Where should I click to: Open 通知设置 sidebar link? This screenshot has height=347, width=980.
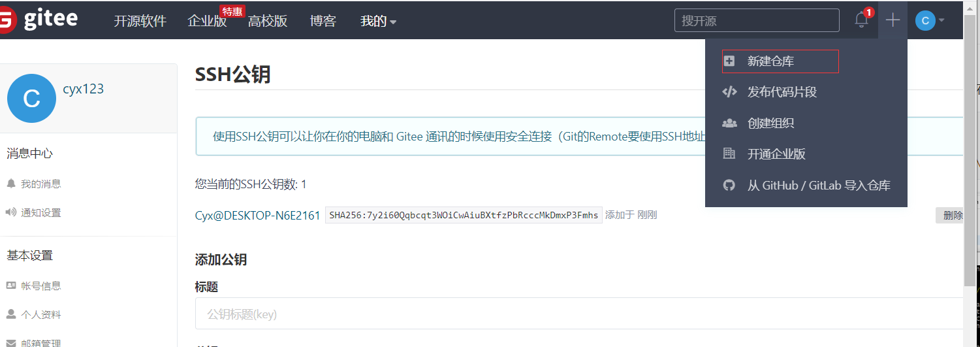[40, 213]
